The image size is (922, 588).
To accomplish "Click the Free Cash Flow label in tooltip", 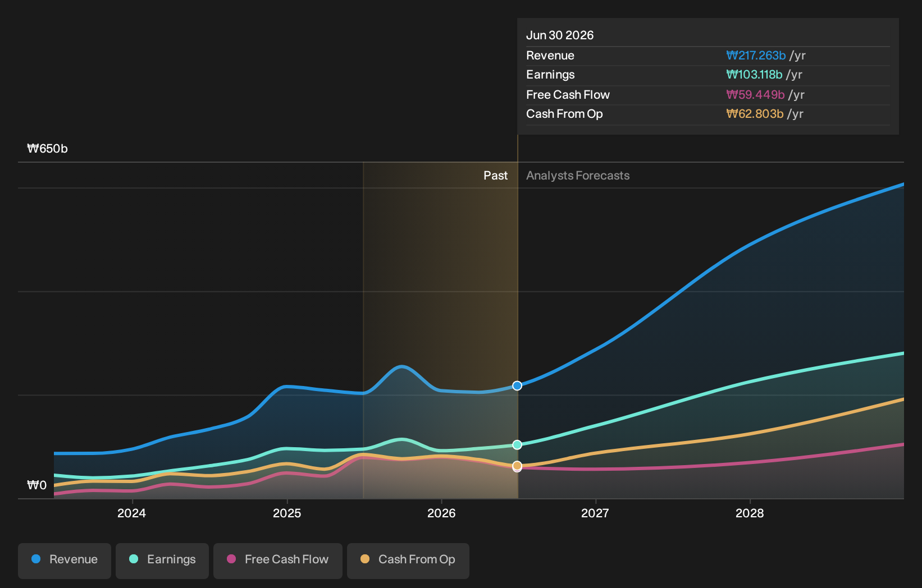I will point(568,95).
